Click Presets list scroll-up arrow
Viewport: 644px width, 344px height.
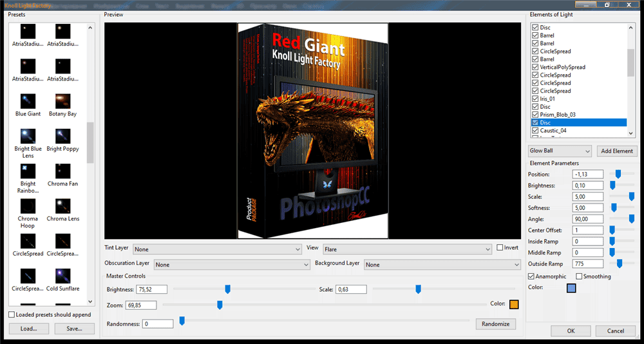click(90, 27)
